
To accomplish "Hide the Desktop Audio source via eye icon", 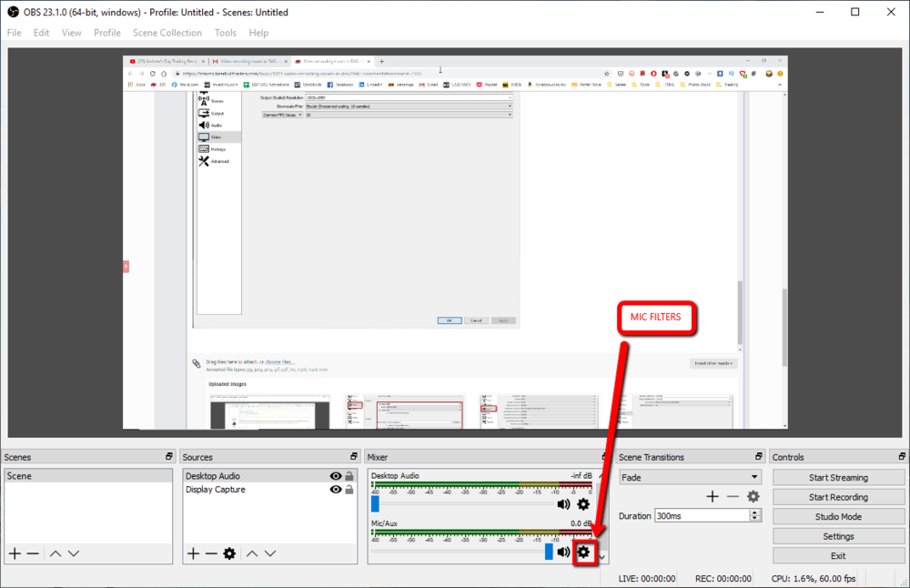I will click(x=336, y=476).
